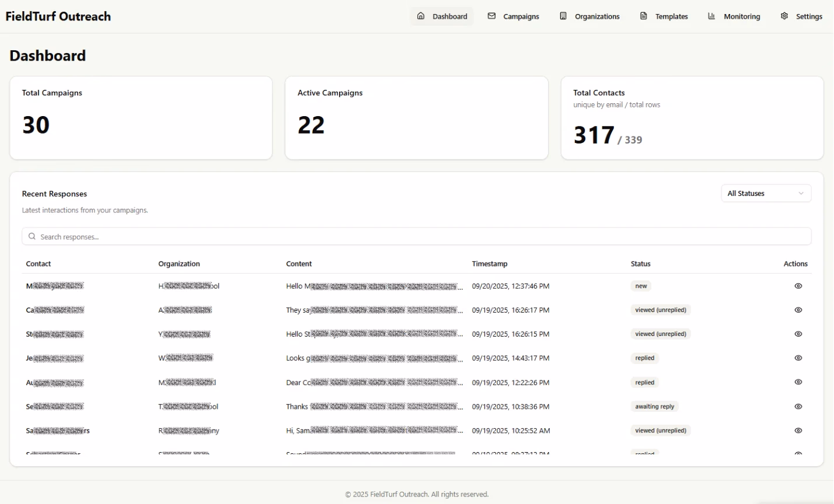View the response from 09/19/2025, 12:22:26 PM
The height and width of the screenshot is (504, 834).
(798, 382)
